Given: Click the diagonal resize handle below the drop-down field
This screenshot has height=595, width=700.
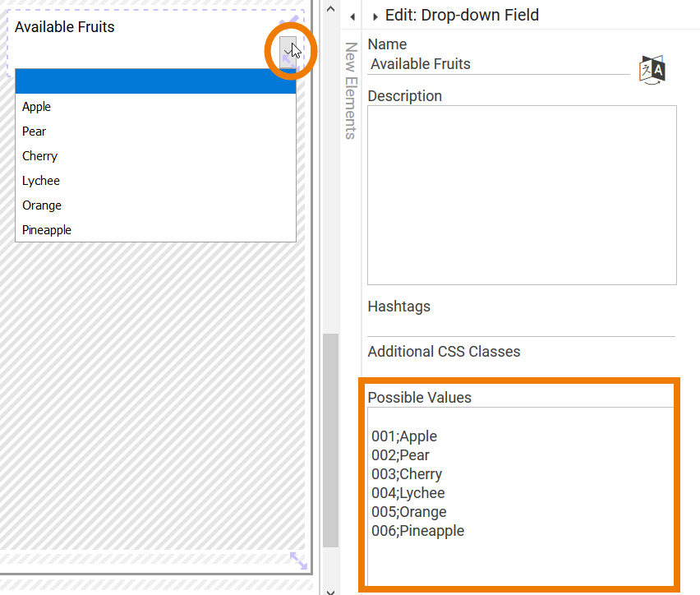Looking at the screenshot, I should pos(297,560).
